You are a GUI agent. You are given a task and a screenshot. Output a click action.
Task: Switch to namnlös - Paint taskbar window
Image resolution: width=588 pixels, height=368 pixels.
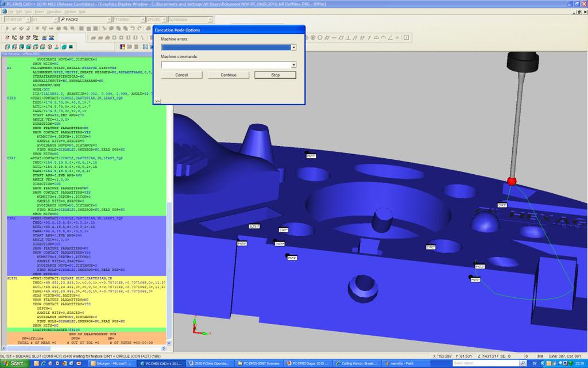point(406,363)
